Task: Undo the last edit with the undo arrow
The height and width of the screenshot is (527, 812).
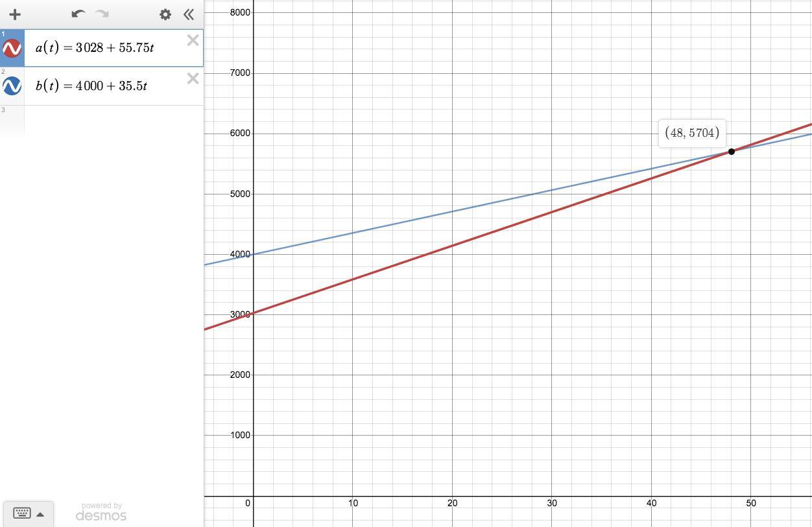Action: [x=78, y=14]
